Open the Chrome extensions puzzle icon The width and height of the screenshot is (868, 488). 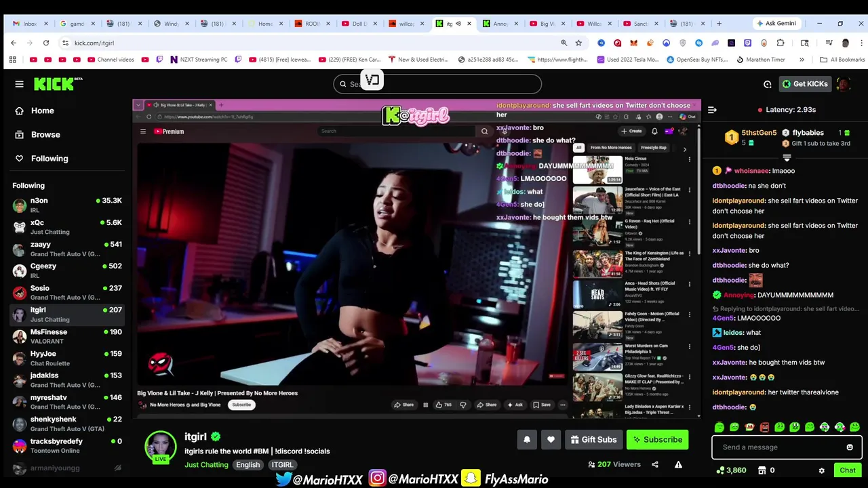(x=781, y=43)
